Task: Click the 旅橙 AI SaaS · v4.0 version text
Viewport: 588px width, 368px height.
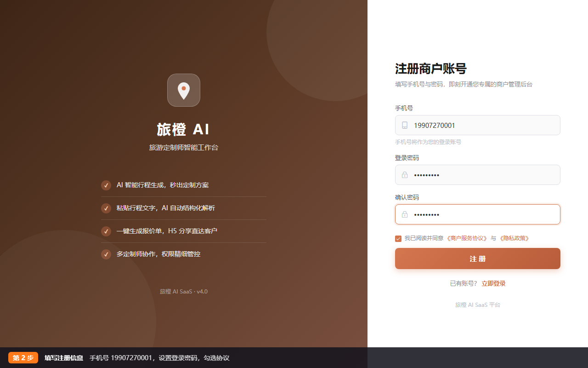Action: coord(184,292)
